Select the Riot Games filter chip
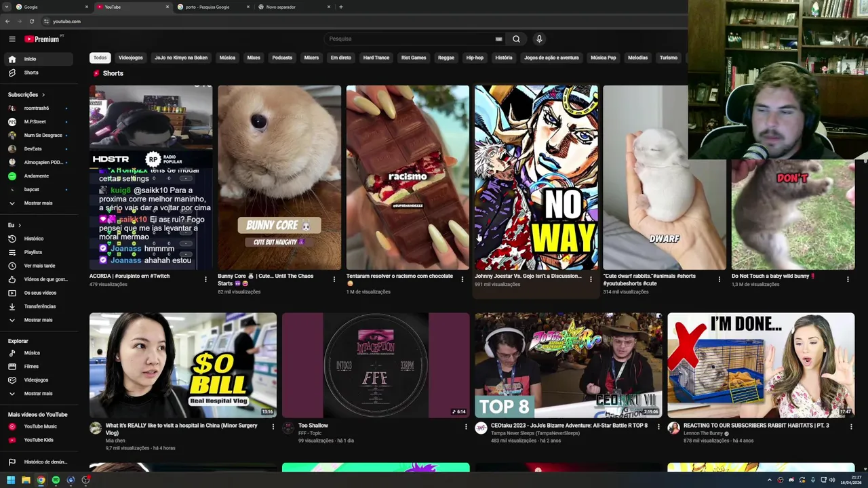 coord(414,58)
